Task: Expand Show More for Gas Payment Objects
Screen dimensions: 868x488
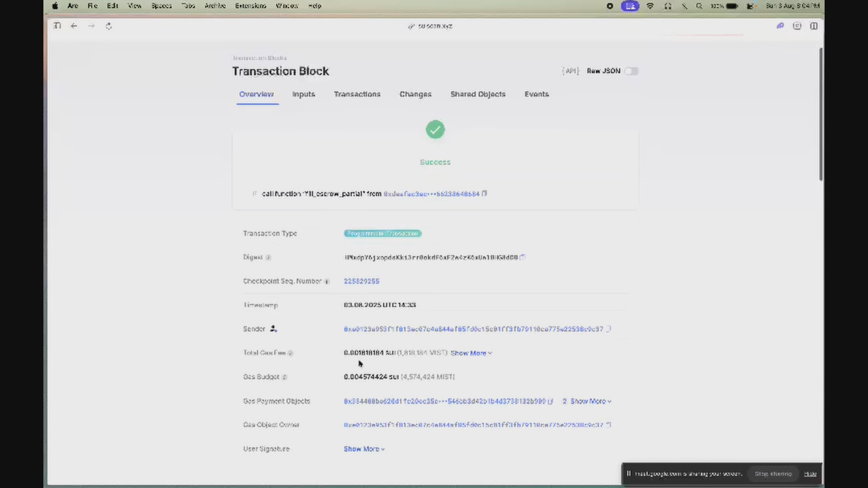Action: (x=589, y=401)
